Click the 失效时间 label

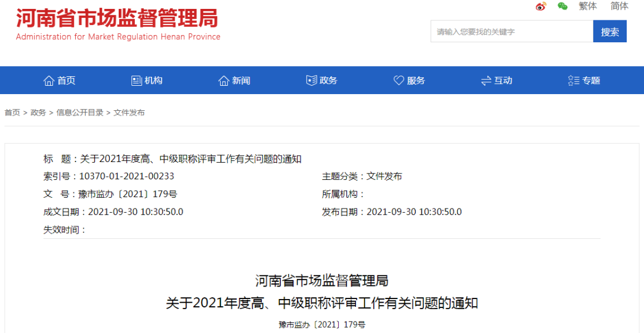[x=64, y=230]
